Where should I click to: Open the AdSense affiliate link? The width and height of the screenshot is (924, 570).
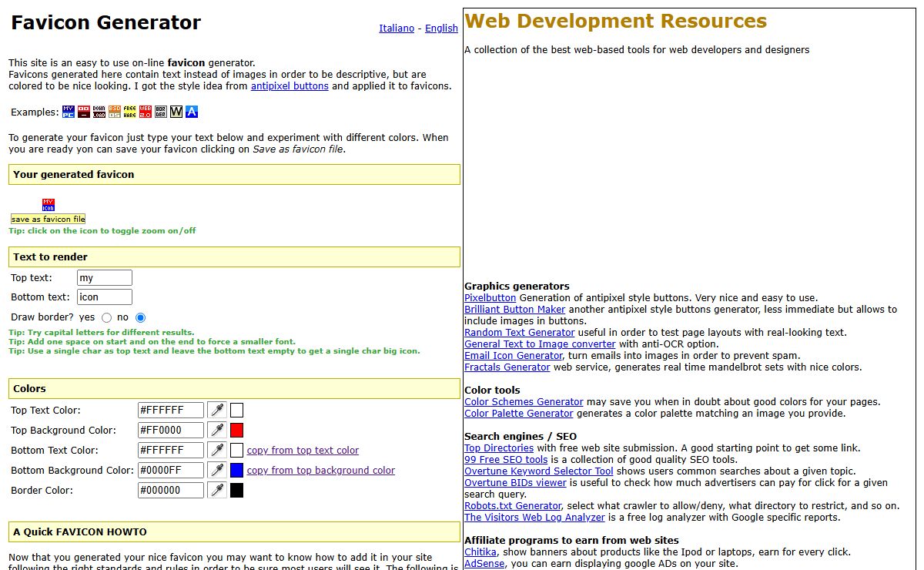(484, 563)
